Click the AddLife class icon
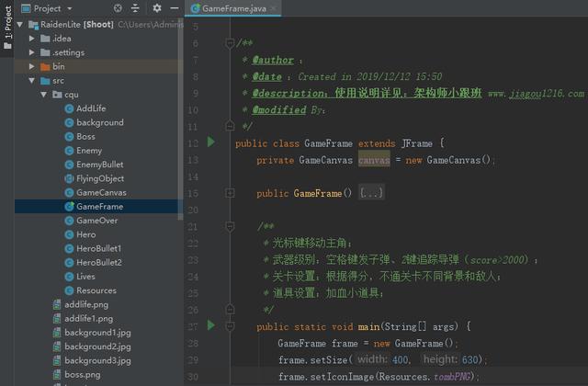This screenshot has height=386, width=588. coord(69,108)
